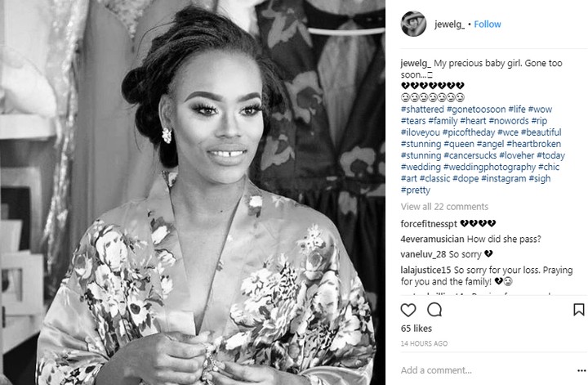Open the 14 hours ago timestamp
Image resolution: width=588 pixels, height=385 pixels.
(424, 343)
